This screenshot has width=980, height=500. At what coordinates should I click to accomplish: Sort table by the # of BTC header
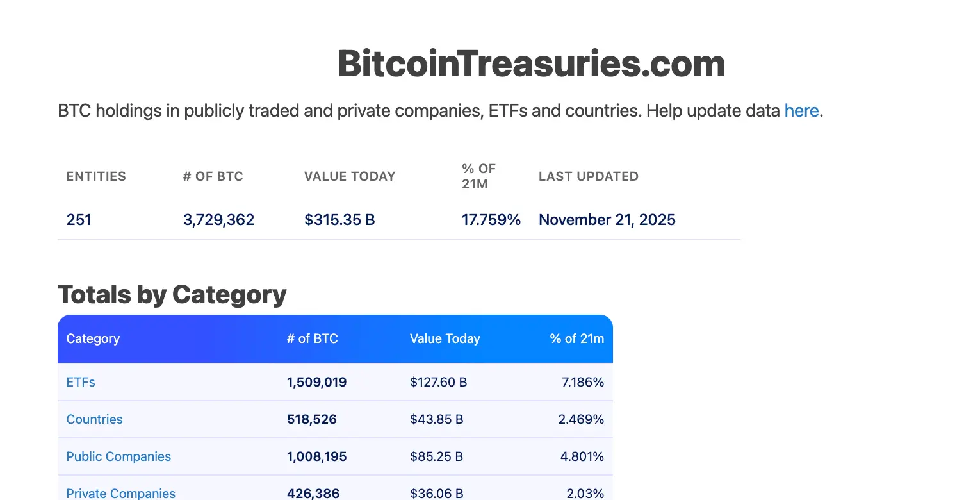tap(313, 338)
